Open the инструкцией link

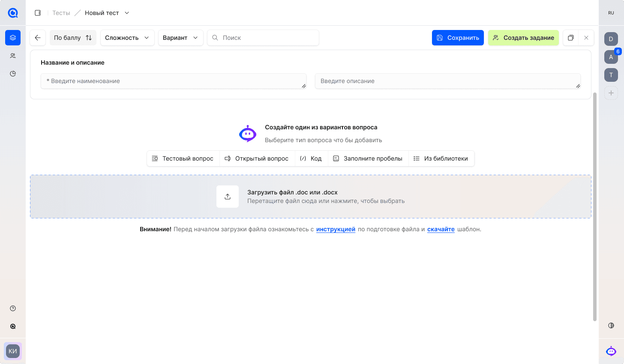point(336,229)
